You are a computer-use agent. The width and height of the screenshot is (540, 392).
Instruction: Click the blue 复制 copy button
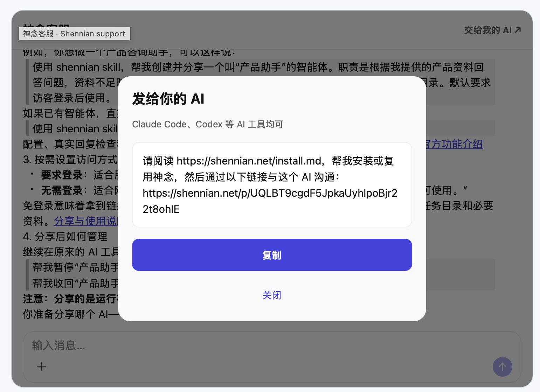pos(272,255)
